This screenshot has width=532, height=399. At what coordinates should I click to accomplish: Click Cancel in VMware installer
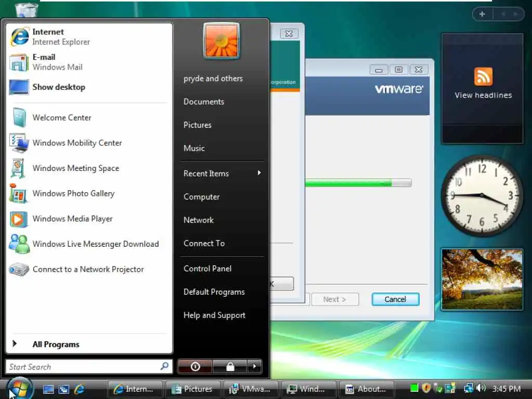point(395,299)
